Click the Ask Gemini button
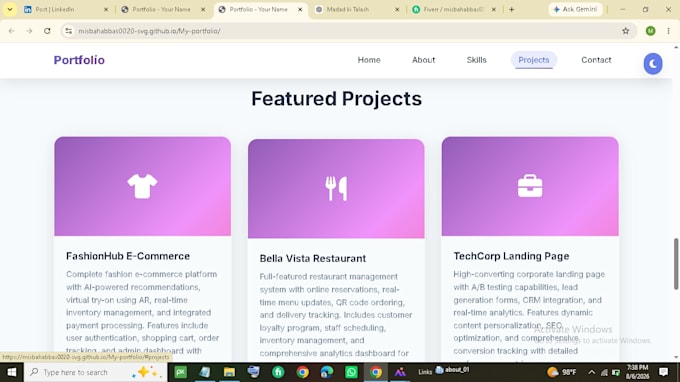 pyautogui.click(x=575, y=9)
